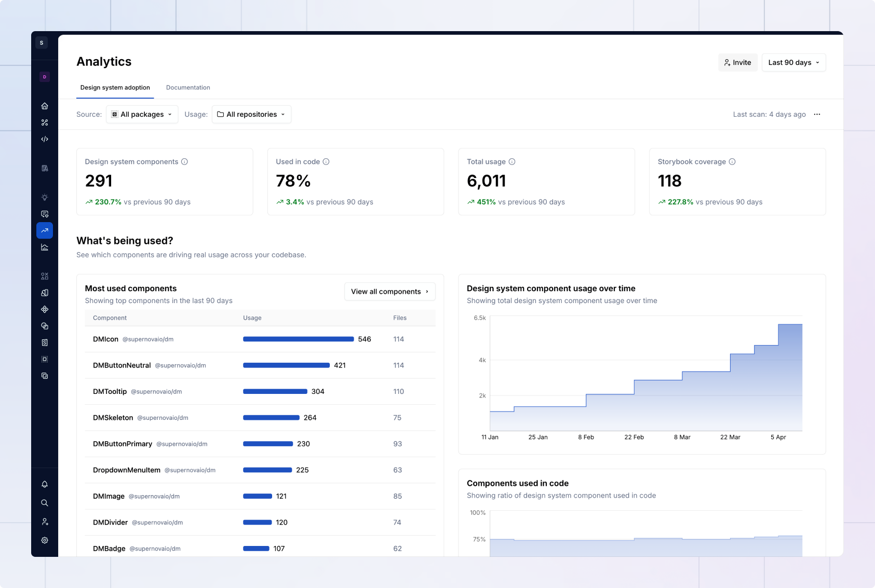
Task: Click the files count 75 for DMSkeleton
Action: coord(397,418)
